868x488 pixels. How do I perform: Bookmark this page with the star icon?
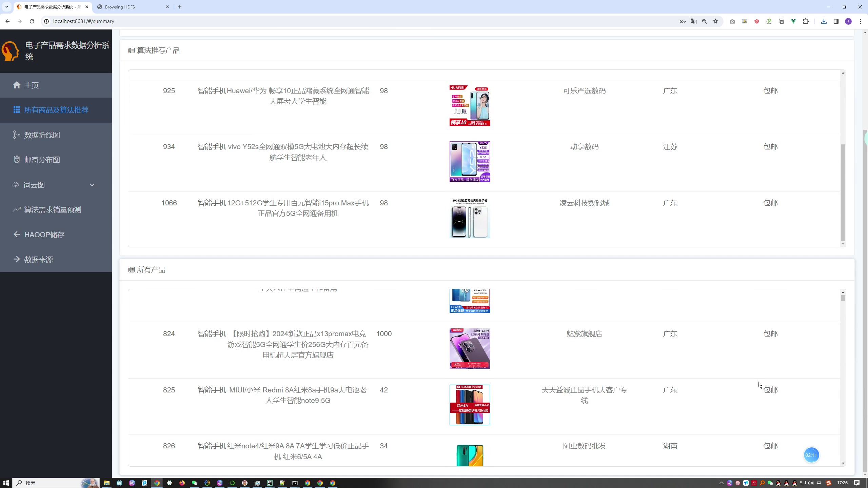coord(715,21)
